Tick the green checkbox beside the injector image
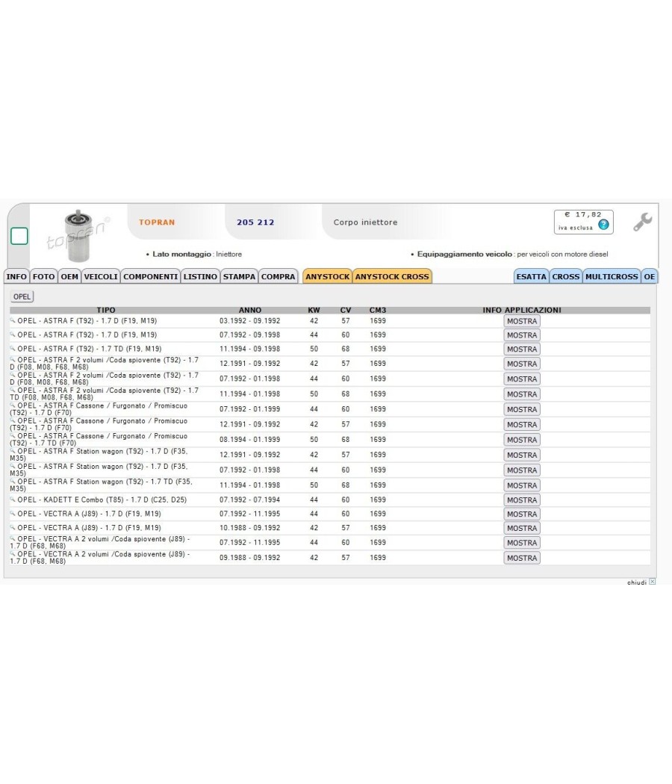 (19, 236)
